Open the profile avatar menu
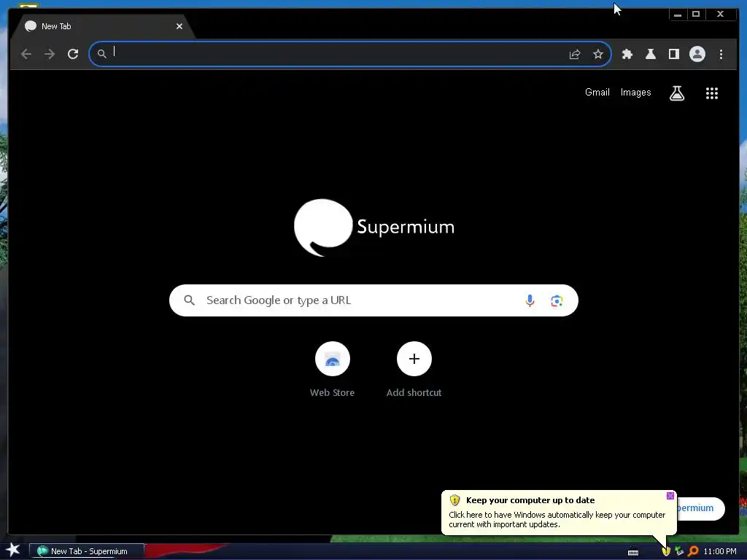The height and width of the screenshot is (560, 747). (697, 54)
